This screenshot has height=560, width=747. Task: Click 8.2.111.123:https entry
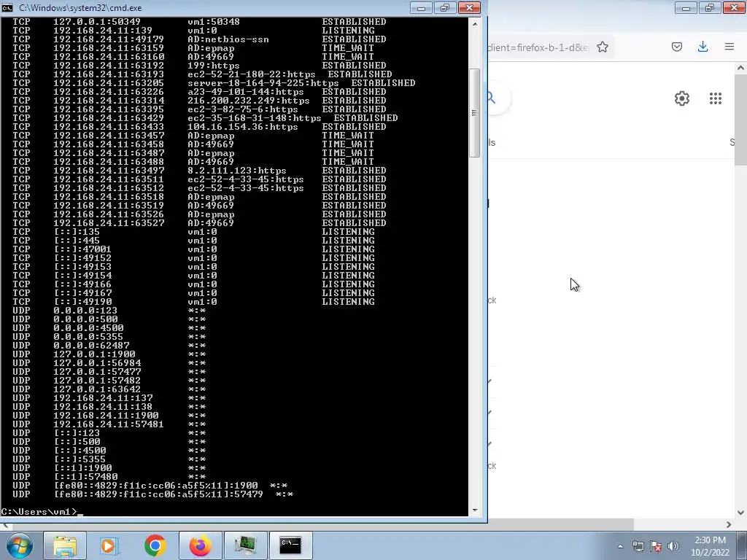tap(237, 171)
